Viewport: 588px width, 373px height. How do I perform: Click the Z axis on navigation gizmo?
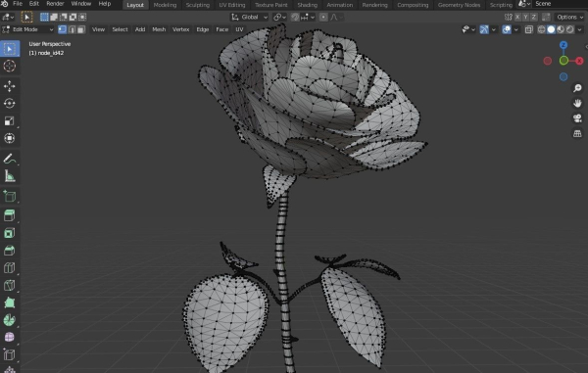pos(563,45)
